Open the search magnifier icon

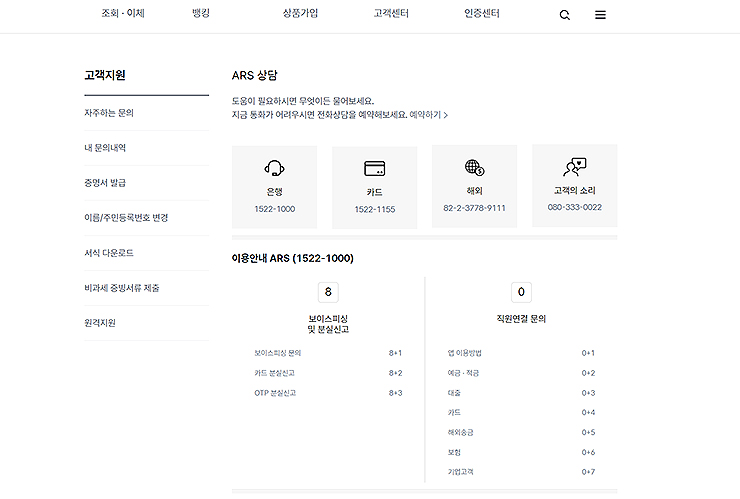pos(564,15)
